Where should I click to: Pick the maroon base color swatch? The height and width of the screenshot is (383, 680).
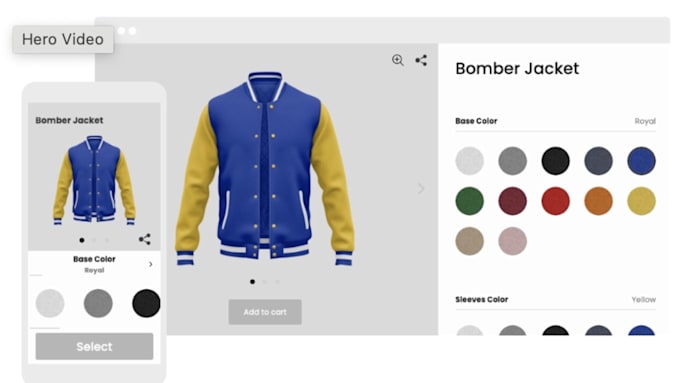coord(513,201)
